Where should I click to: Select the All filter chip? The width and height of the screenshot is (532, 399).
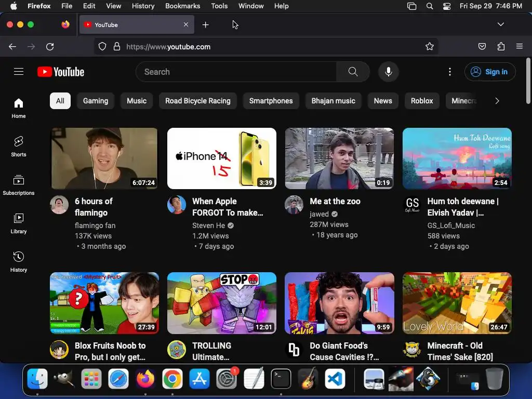pyautogui.click(x=60, y=101)
